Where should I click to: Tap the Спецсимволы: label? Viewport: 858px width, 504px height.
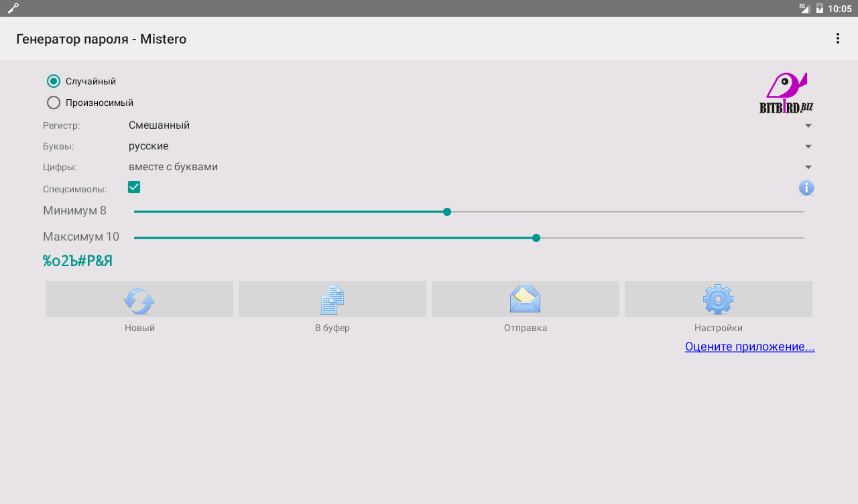75,189
